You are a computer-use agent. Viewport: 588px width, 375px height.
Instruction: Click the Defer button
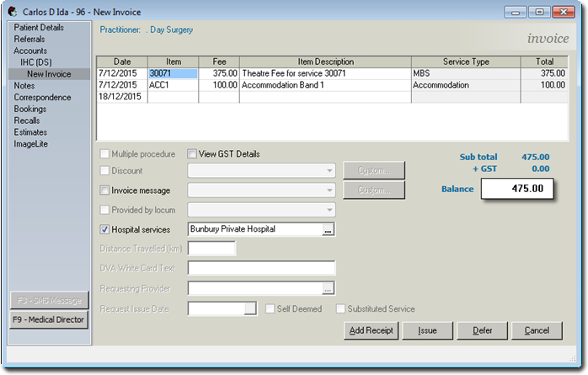(483, 330)
